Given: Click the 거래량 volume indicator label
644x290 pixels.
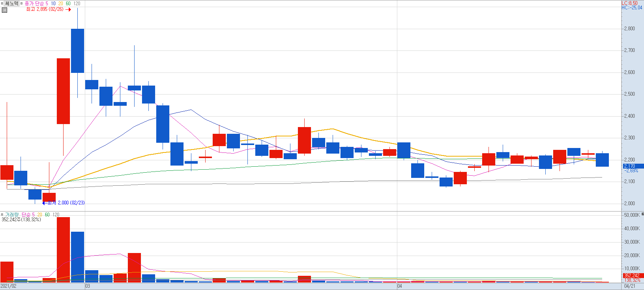Looking at the screenshot, I should click(x=12, y=215).
